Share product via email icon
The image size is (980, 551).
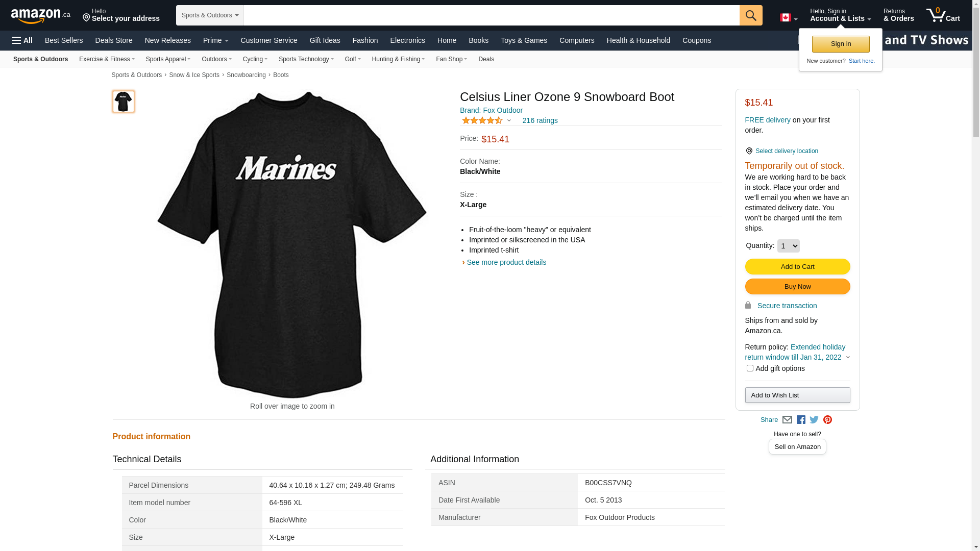787,420
